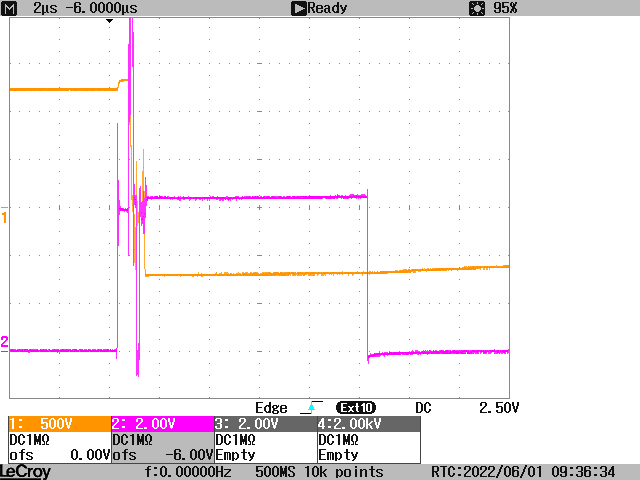Image resolution: width=640 pixels, height=480 pixels.
Task: Click the 95% brightness value
Action: tap(505, 8)
